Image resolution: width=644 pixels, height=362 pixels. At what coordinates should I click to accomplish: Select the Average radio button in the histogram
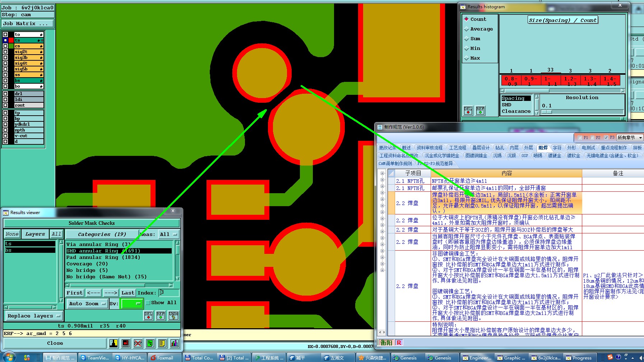pos(467,29)
